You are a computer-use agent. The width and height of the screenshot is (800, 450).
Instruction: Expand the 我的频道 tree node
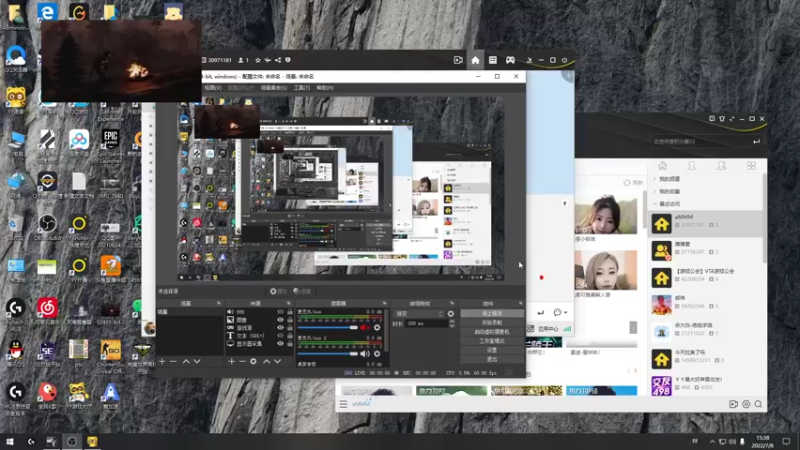655,179
